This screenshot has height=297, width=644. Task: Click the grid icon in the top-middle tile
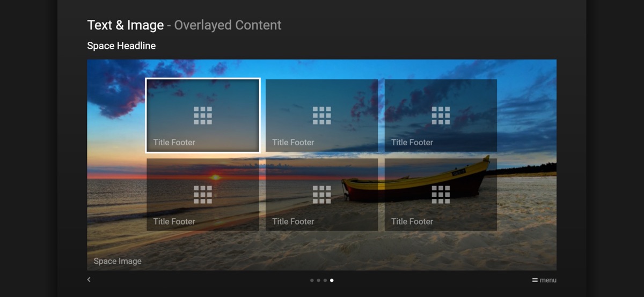[x=322, y=115]
